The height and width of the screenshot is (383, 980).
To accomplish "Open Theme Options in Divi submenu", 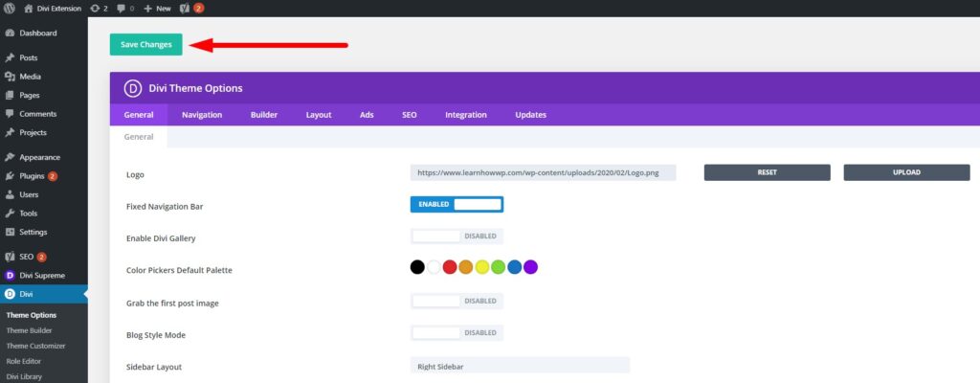I will click(32, 315).
